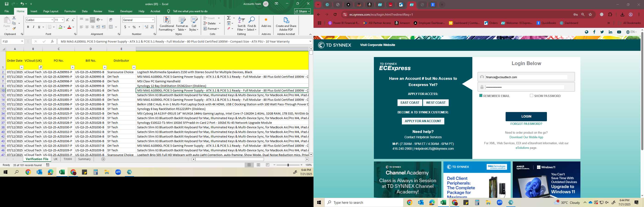Image resolution: width=644 pixels, height=207 pixels.
Task: Click the Fill Color paint bucket swatch
Action: (x=60, y=27)
